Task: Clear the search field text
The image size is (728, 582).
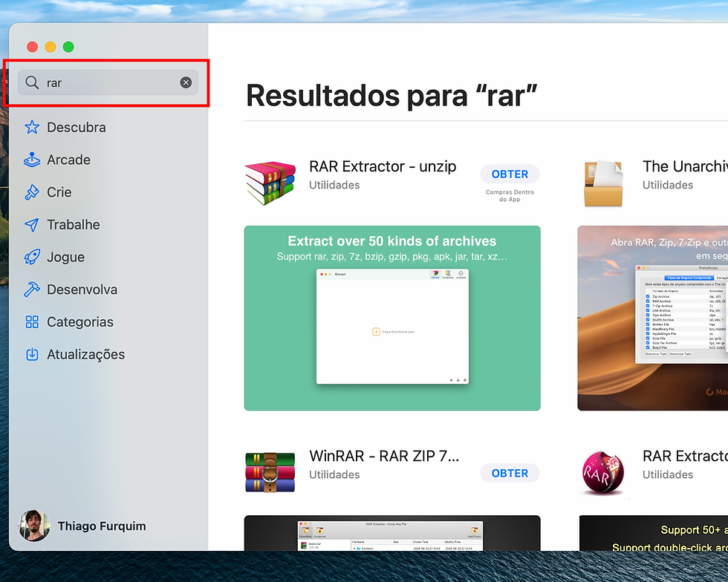Action: pos(186,82)
